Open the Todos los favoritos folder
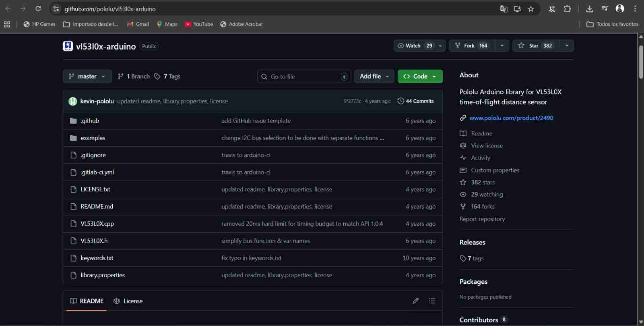 [x=613, y=24]
